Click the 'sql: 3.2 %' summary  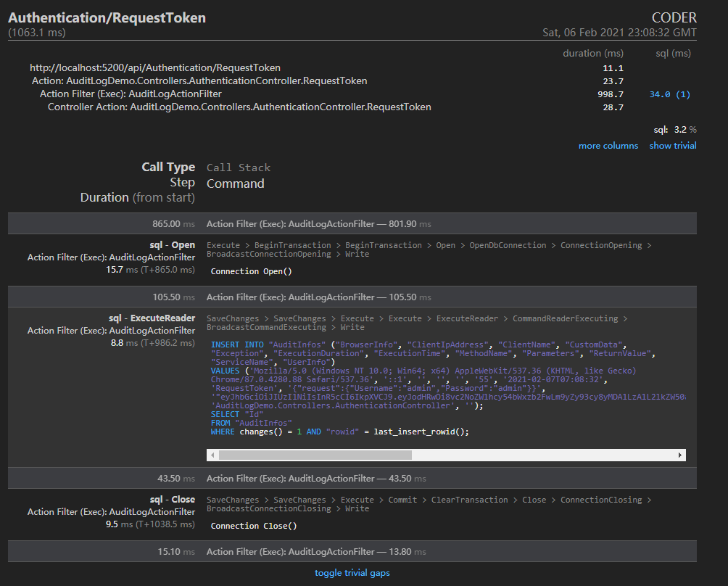tap(675, 130)
